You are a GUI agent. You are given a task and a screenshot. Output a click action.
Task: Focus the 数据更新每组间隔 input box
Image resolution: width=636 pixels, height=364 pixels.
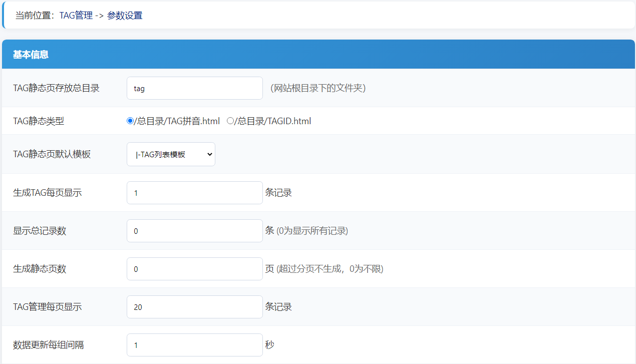point(194,344)
